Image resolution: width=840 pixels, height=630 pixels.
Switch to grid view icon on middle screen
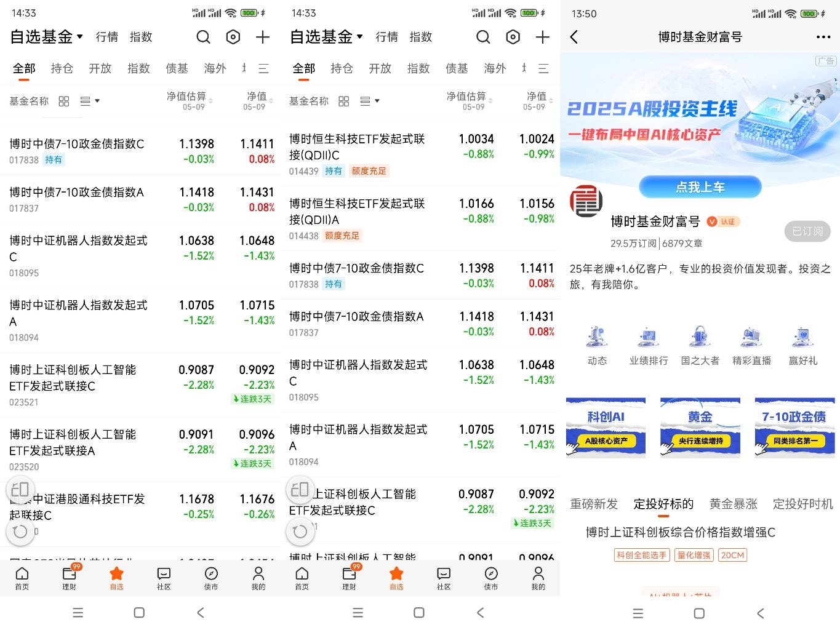coord(344,101)
